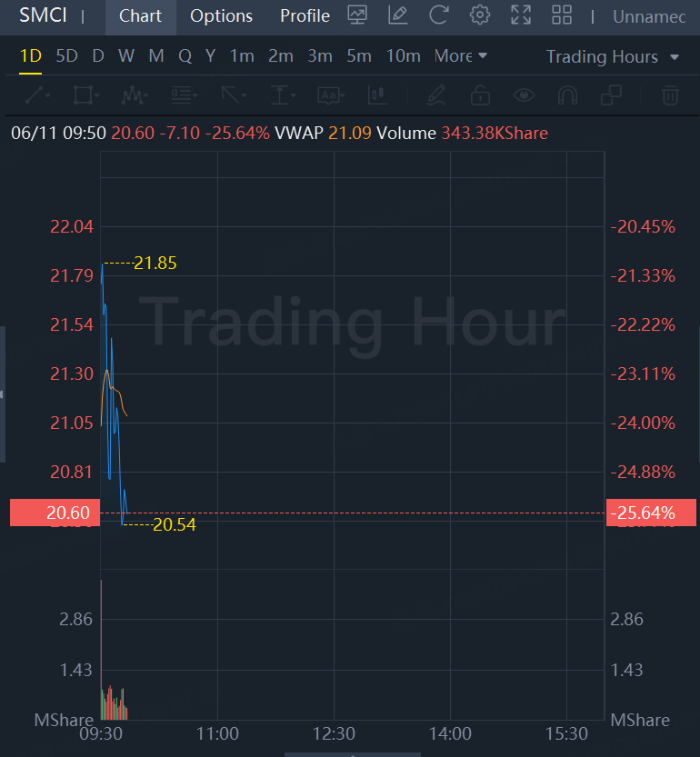Click the edit note pencil icon
Viewport: 700px width, 757px height.
pos(397,15)
